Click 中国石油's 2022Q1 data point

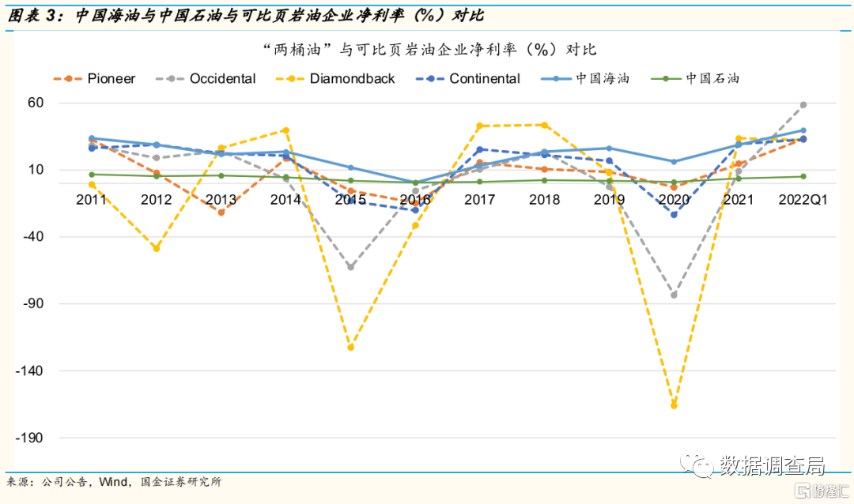803,176
